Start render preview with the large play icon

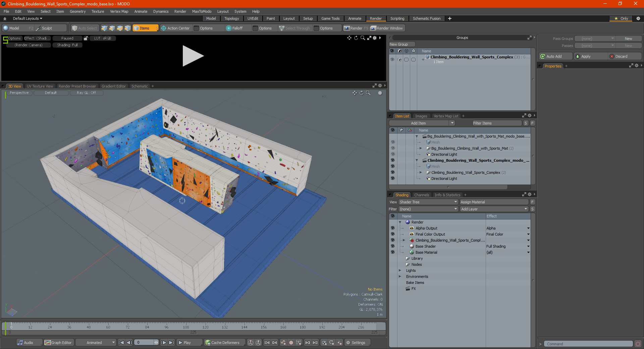click(193, 56)
